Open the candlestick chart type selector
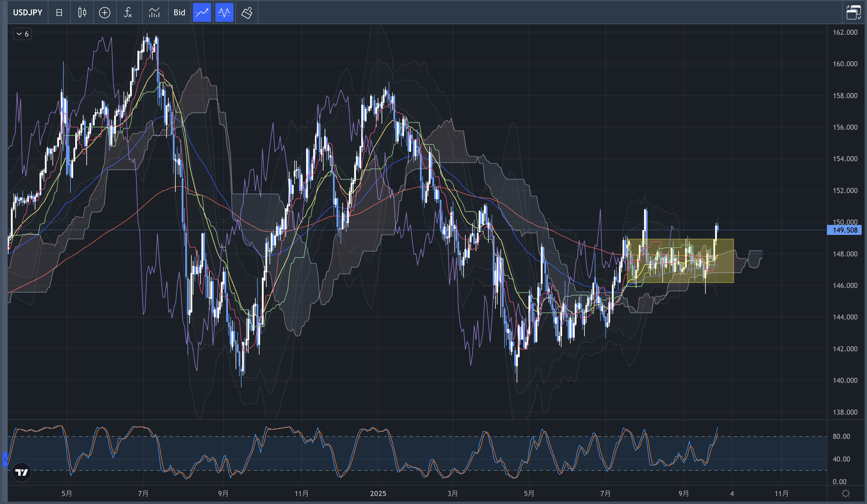The width and height of the screenshot is (867, 504). point(82,13)
